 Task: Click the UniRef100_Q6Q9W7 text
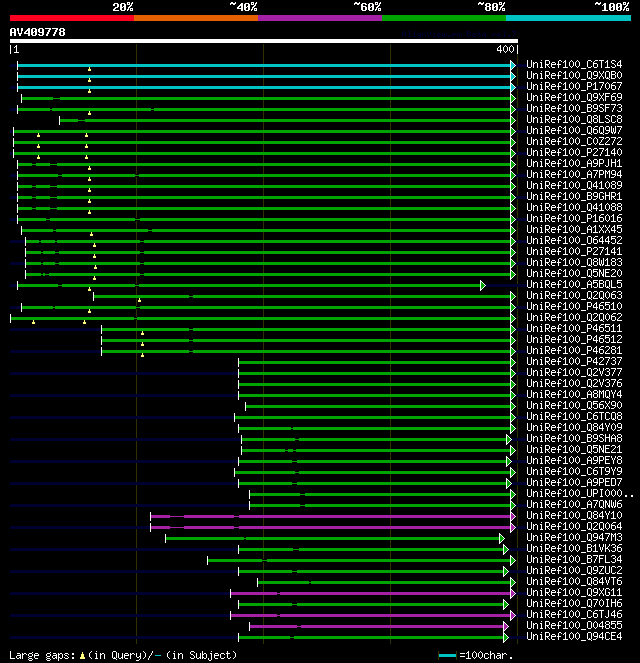(574, 130)
